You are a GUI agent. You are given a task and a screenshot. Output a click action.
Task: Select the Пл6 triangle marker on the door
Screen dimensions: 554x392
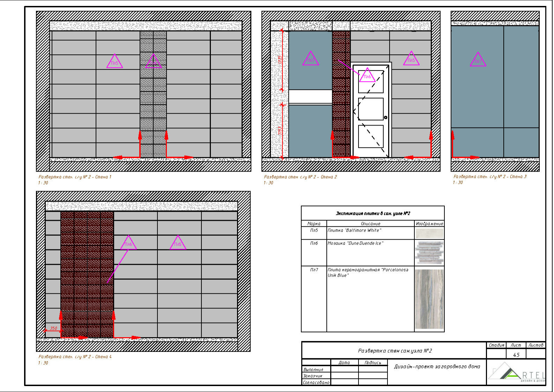(x=367, y=76)
